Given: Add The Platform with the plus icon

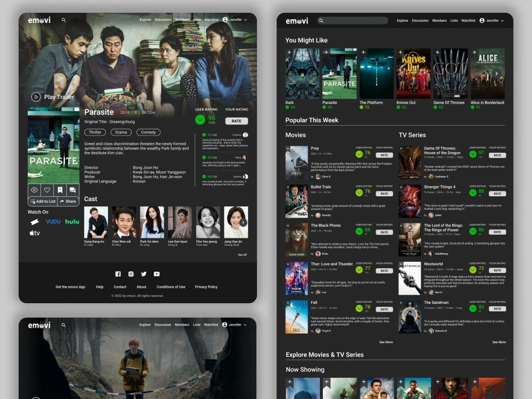Looking at the screenshot, I should pyautogui.click(x=363, y=52).
